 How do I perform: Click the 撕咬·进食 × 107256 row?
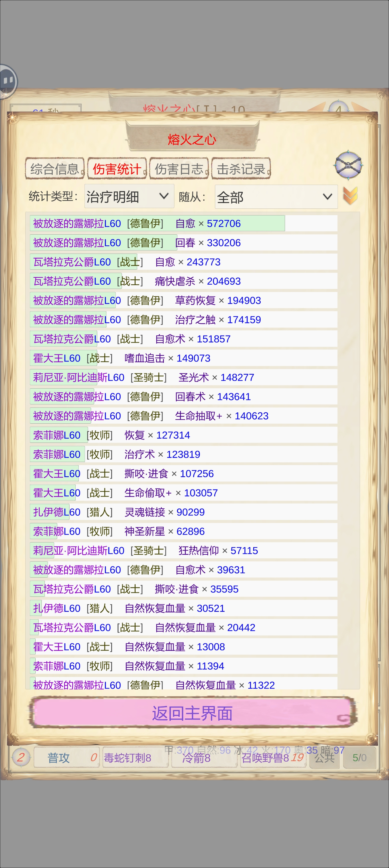point(184,473)
